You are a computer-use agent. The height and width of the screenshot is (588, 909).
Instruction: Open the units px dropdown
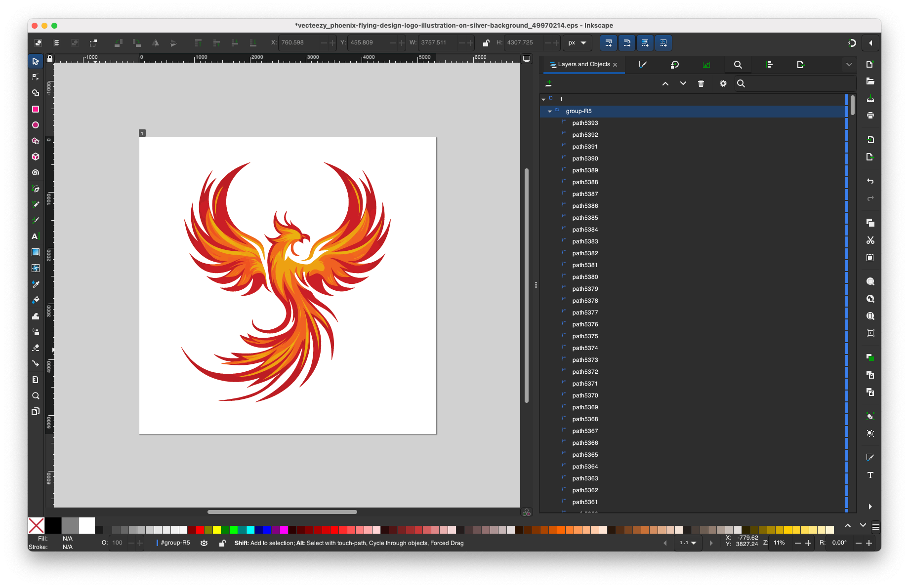tap(577, 43)
